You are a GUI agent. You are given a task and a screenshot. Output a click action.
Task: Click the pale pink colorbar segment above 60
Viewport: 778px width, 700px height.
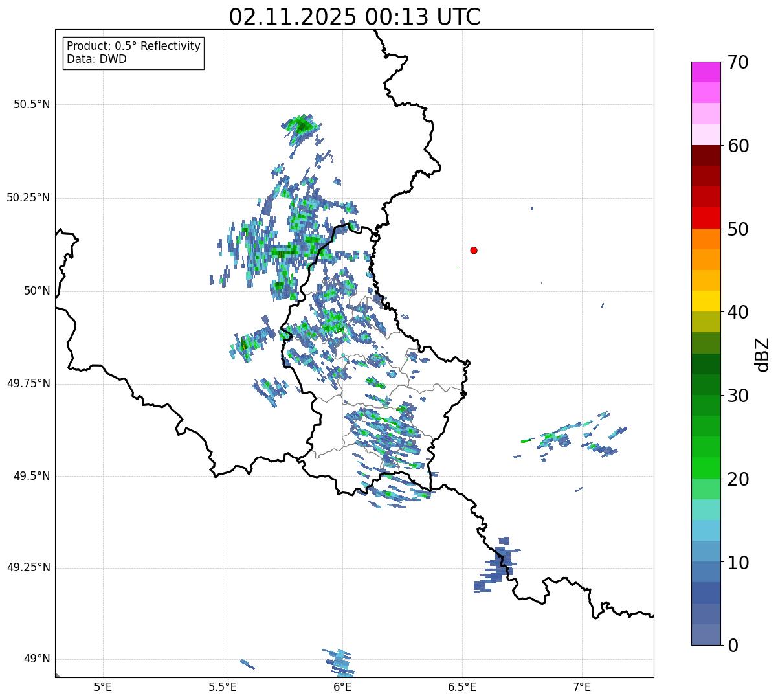click(x=706, y=135)
